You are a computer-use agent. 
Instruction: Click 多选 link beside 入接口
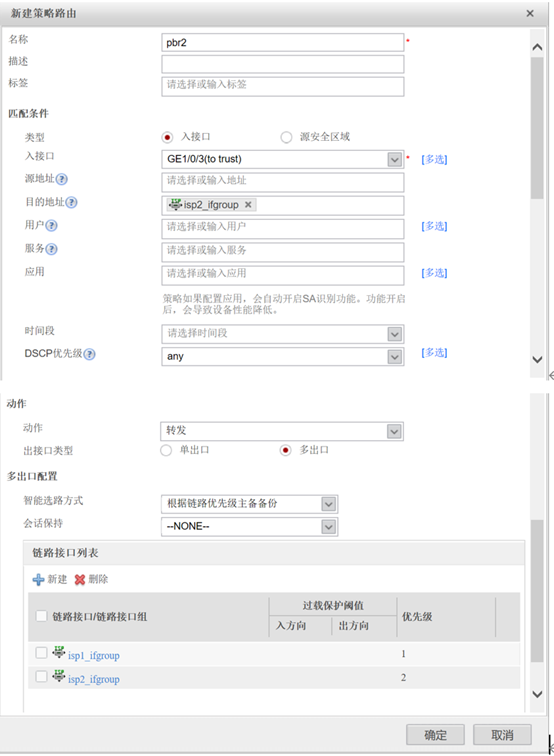(x=434, y=160)
